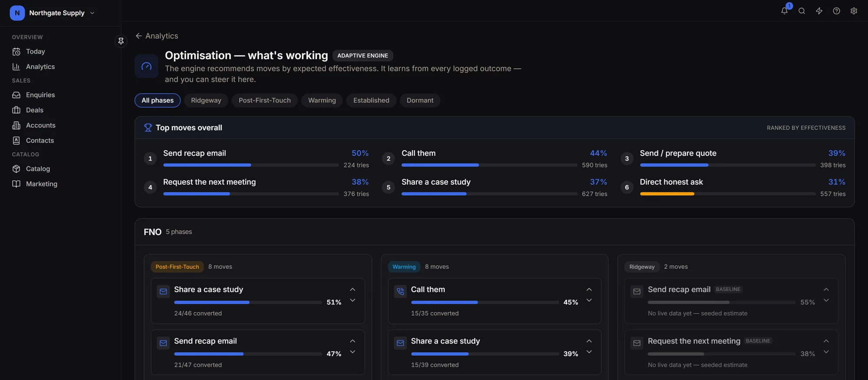868x380 pixels.
Task: Switch to the Post-First-Touch phase tab
Action: (265, 100)
